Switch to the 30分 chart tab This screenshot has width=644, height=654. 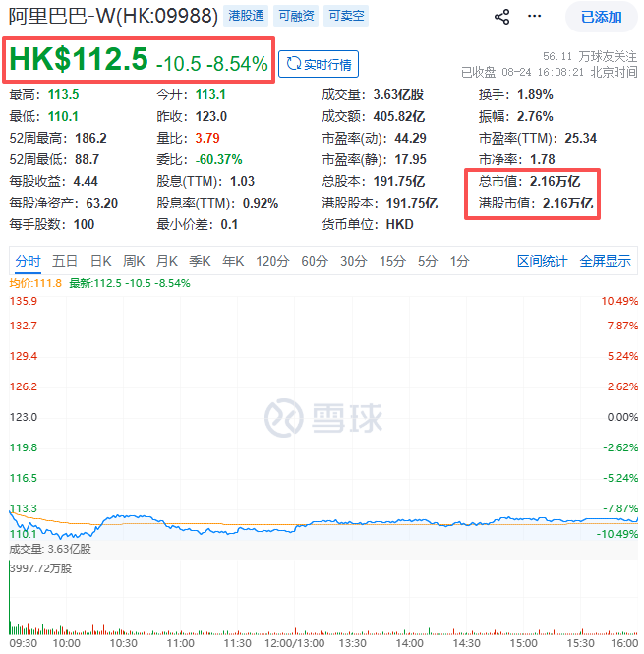tap(353, 261)
